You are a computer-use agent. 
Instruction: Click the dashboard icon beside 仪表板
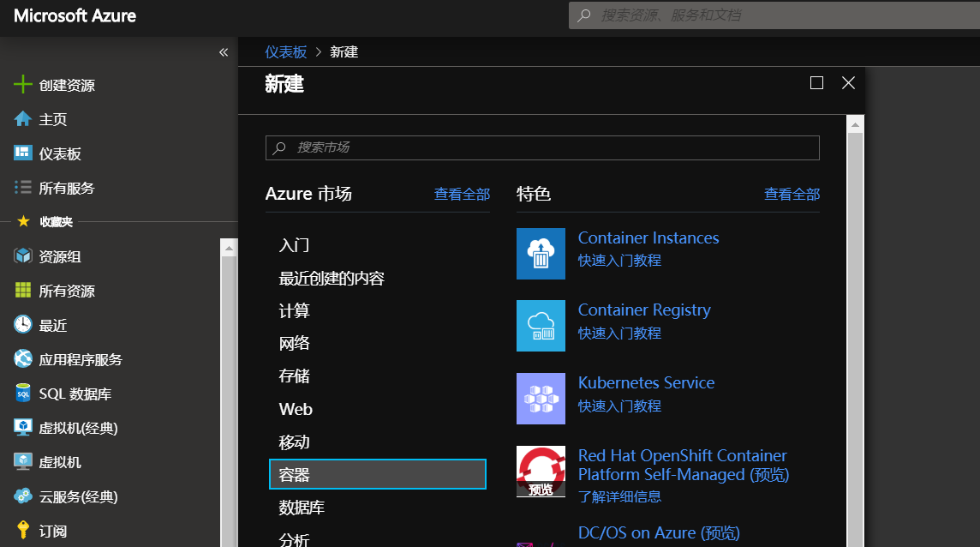(x=22, y=153)
